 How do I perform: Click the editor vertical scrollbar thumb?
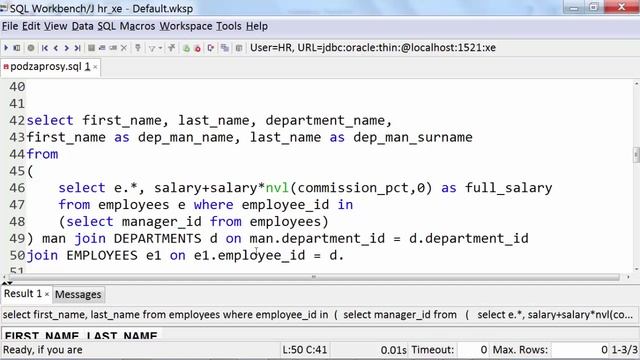pyautogui.click(x=636, y=155)
